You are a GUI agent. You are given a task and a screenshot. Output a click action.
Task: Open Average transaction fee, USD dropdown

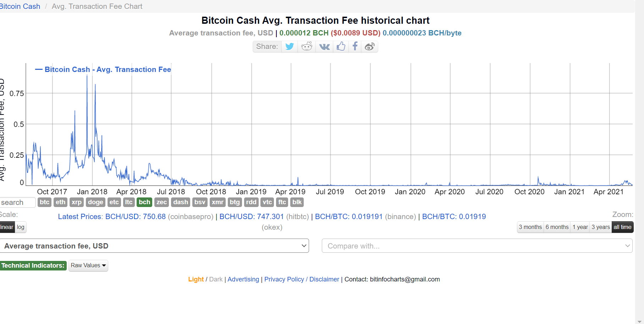click(x=154, y=246)
